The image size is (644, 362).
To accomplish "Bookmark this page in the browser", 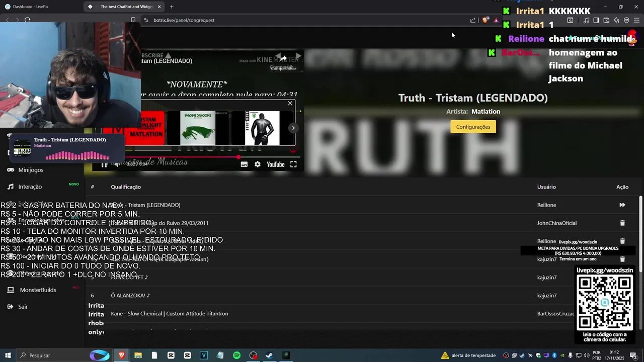I will (x=133, y=20).
